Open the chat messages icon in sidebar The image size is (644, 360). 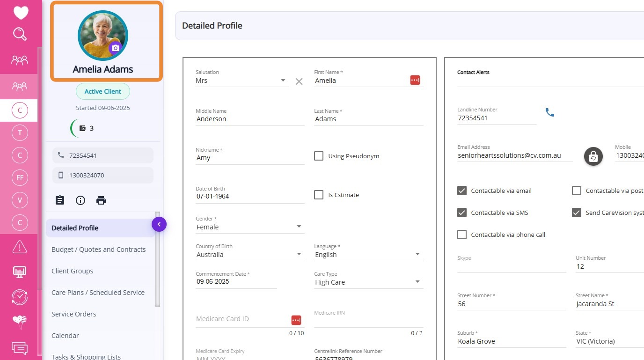(20, 348)
